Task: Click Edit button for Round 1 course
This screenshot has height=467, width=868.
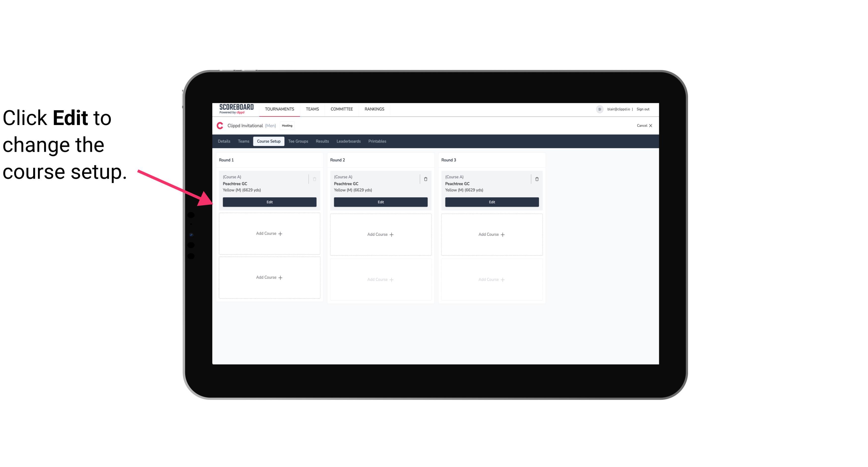Action: pyautogui.click(x=269, y=202)
